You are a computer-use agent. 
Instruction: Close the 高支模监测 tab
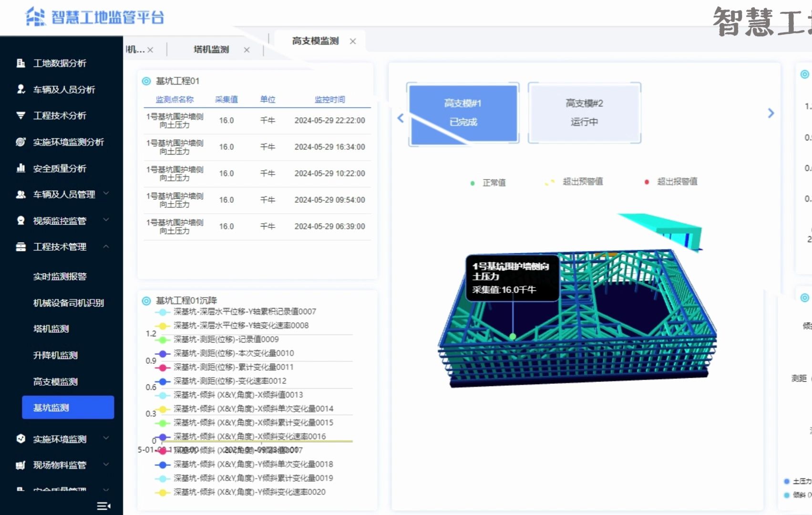pyautogui.click(x=353, y=41)
